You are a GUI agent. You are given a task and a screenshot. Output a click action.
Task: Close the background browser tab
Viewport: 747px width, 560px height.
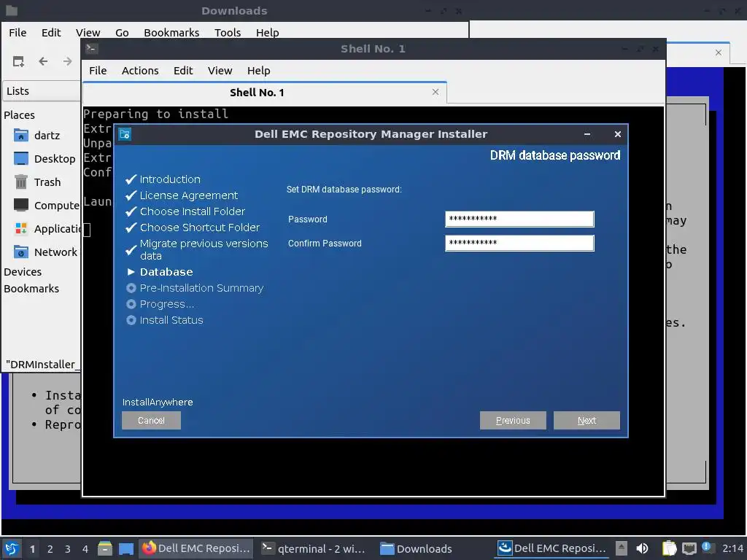(719, 52)
